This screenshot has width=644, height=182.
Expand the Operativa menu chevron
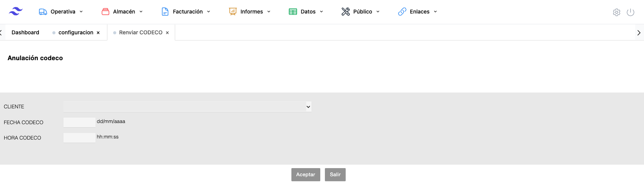[x=81, y=12]
